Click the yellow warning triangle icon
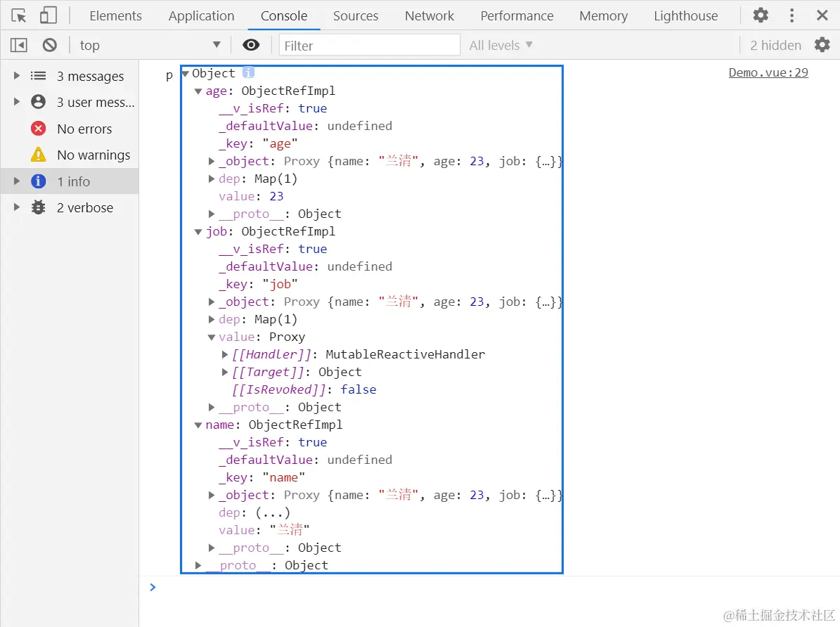The height and width of the screenshot is (627, 840). click(x=38, y=155)
